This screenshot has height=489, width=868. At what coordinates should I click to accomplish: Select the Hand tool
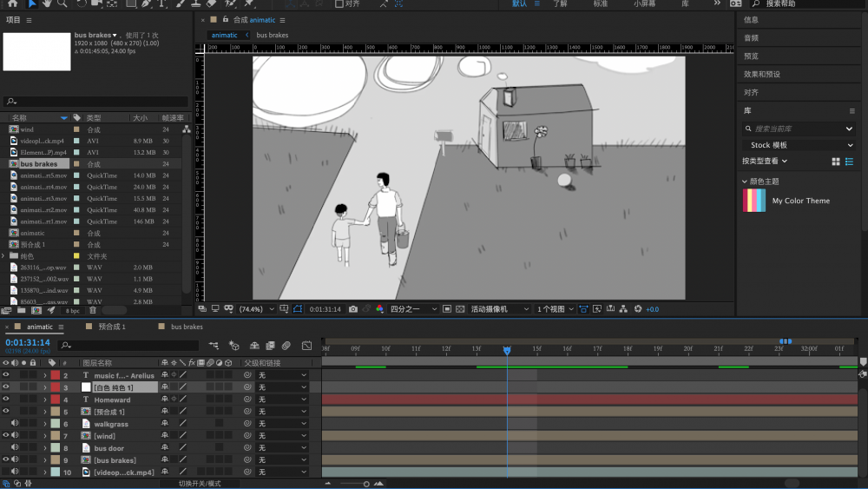(47, 3)
